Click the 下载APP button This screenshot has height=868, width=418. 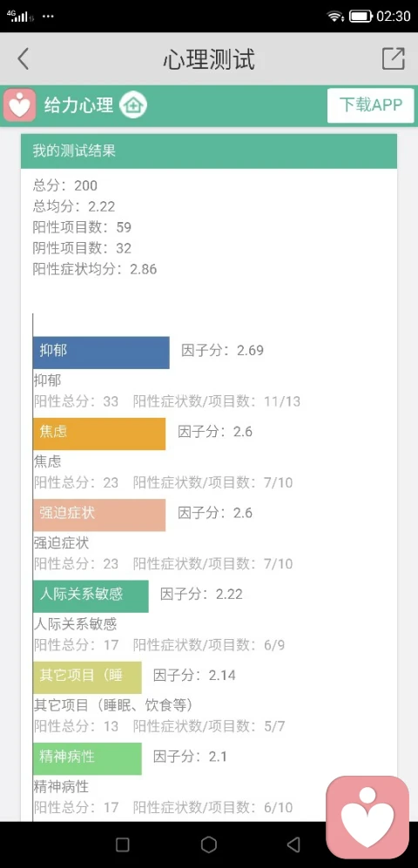370,105
